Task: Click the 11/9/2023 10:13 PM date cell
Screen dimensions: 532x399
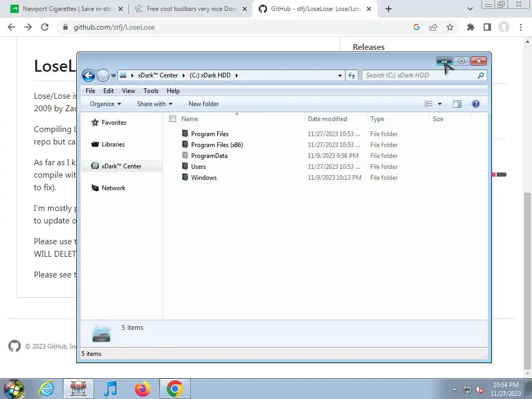Action: [335, 178]
